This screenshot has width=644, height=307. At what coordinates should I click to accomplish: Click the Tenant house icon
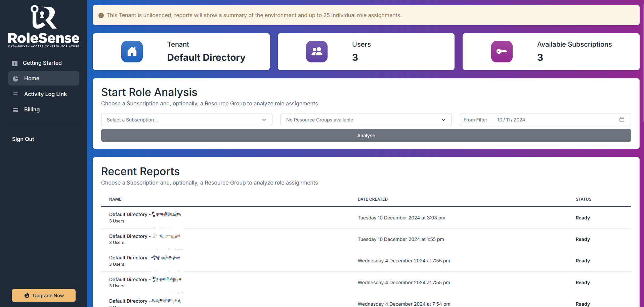[x=132, y=52]
